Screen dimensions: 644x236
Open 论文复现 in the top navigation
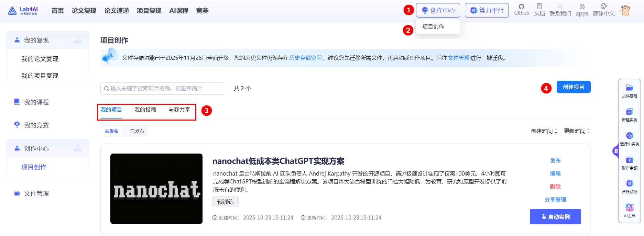click(x=84, y=11)
